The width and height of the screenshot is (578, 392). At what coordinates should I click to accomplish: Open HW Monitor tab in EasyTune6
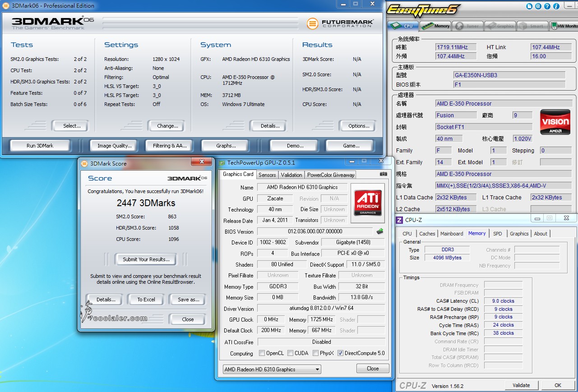[x=563, y=26]
